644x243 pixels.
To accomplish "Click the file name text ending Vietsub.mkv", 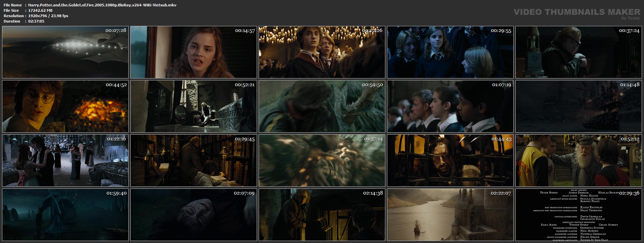I will tap(102, 5).
